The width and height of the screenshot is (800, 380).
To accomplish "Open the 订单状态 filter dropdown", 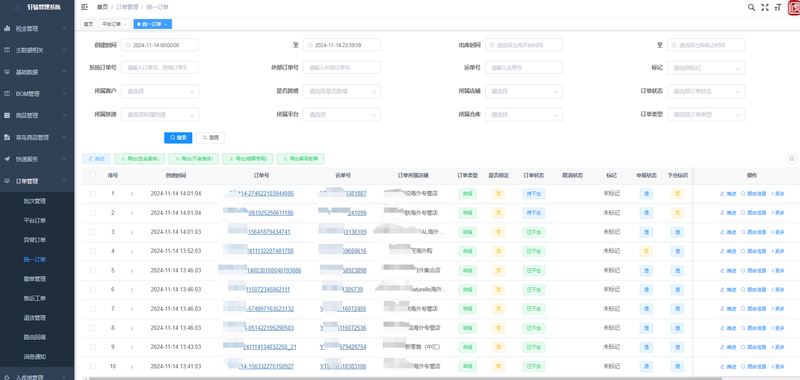I will [706, 91].
